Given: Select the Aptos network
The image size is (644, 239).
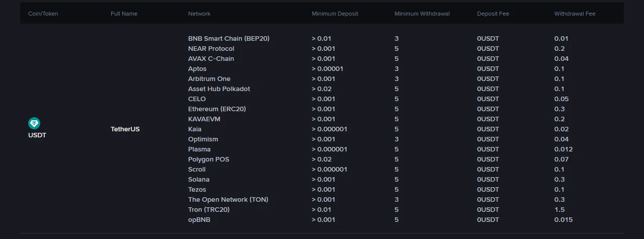Looking at the screenshot, I should (197, 69).
